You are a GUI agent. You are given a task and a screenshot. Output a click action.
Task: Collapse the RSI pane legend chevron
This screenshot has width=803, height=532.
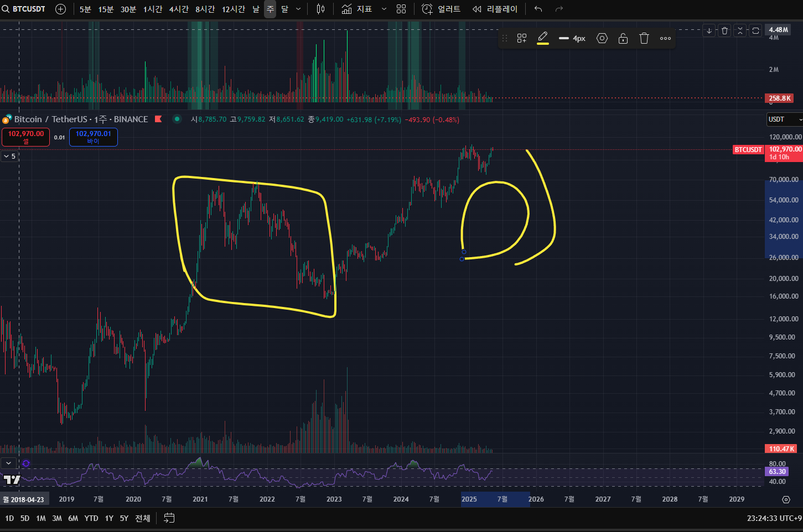click(x=8, y=463)
